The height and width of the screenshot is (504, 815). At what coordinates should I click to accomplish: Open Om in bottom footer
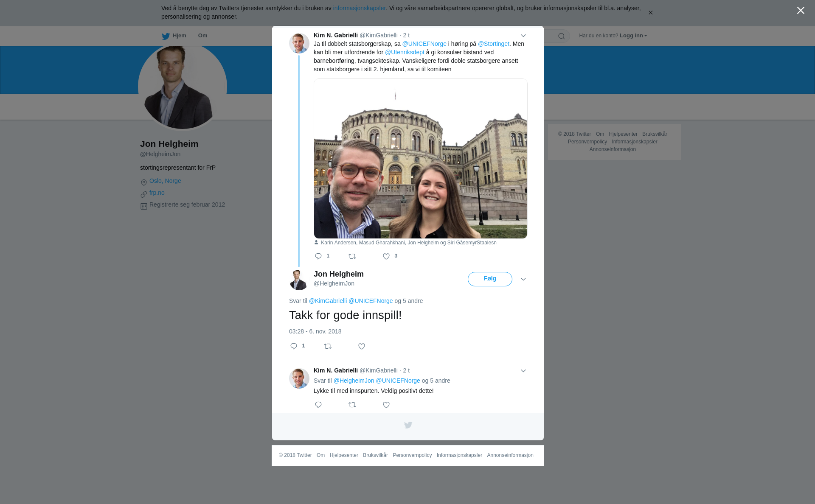(320, 455)
